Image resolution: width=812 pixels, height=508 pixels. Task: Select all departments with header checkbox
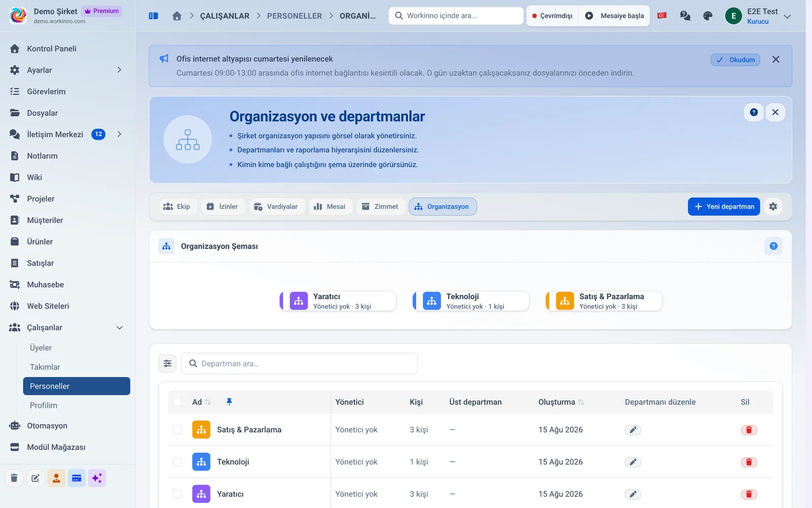pyautogui.click(x=177, y=402)
